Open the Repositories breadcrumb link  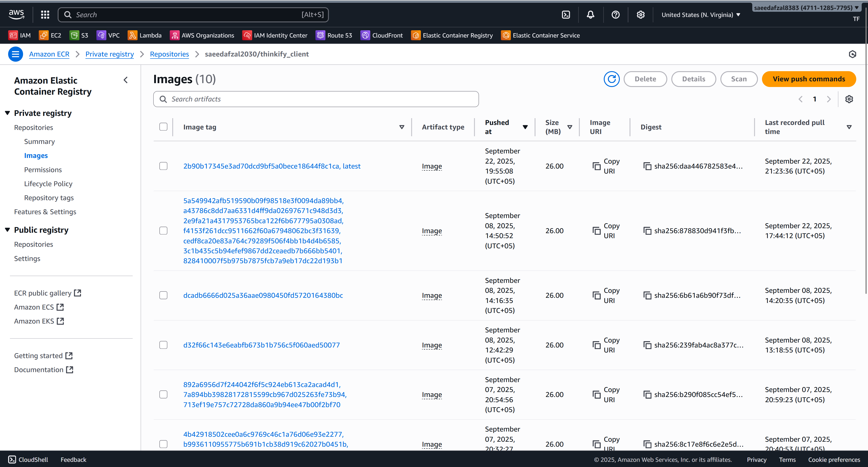[x=170, y=54]
